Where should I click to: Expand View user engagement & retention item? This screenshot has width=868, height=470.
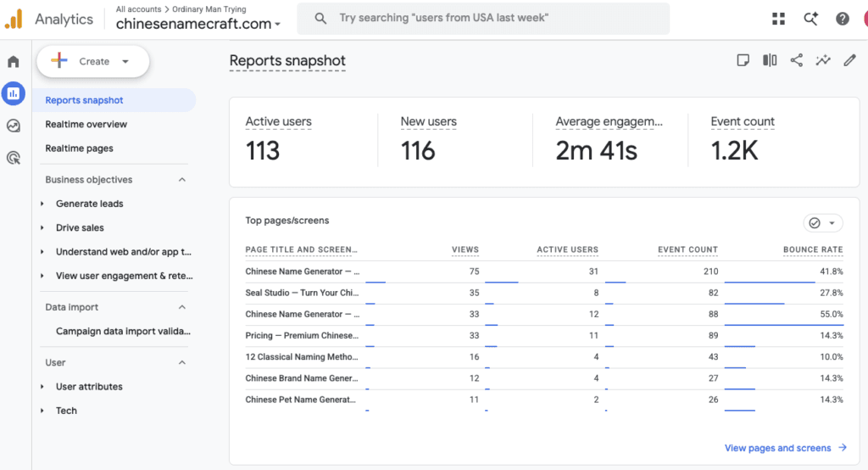(x=42, y=276)
